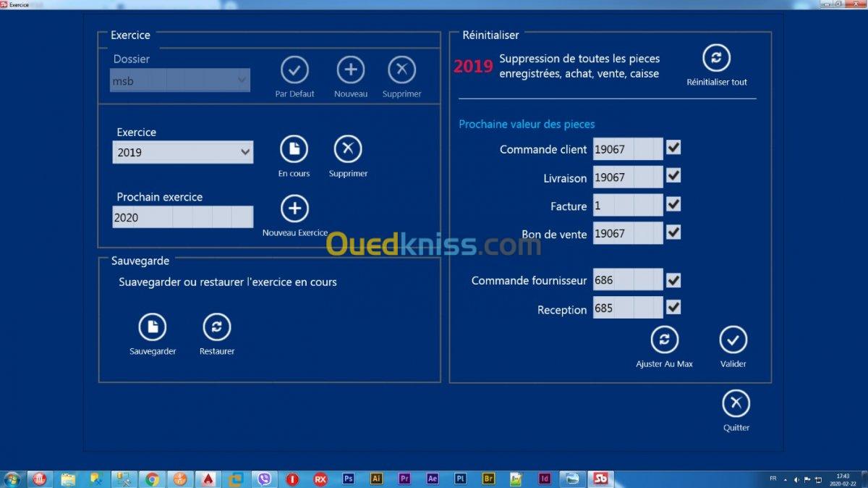Image resolution: width=868 pixels, height=488 pixels.
Task: Open Adobe Illustrator from the taskbar
Action: [376, 479]
